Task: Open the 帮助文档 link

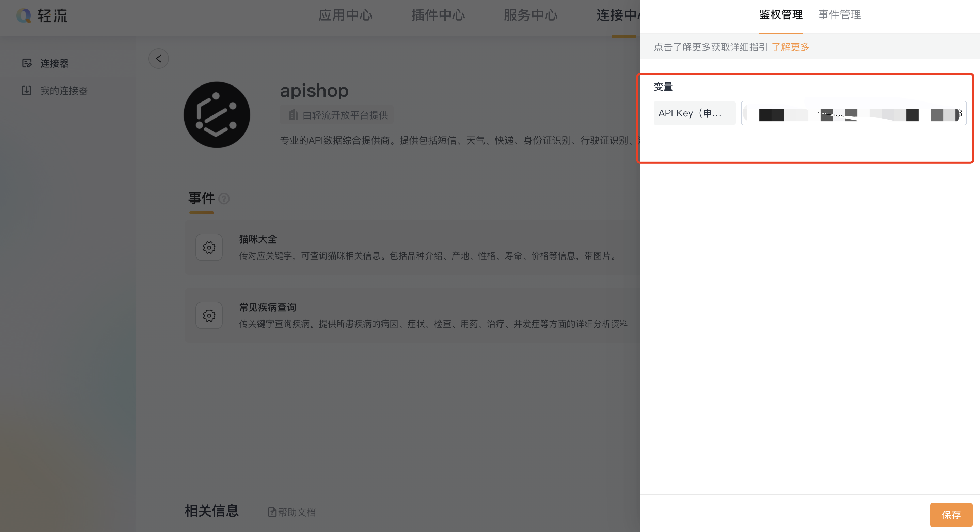Action: tap(297, 512)
